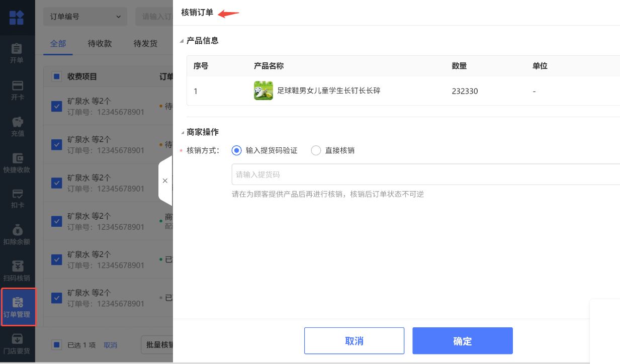The image size is (620, 364).
Task: Open 扣除余额 balance deduction icon
Action: click(x=17, y=230)
